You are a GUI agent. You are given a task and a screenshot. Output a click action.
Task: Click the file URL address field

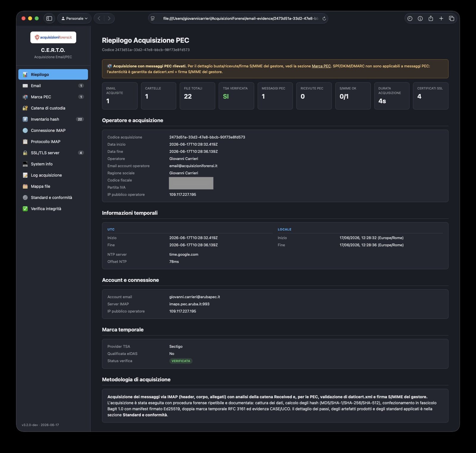240,18
